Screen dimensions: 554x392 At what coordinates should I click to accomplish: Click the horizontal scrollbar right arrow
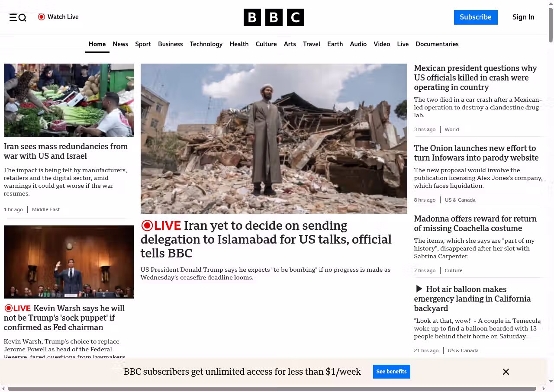pyautogui.click(x=544, y=389)
